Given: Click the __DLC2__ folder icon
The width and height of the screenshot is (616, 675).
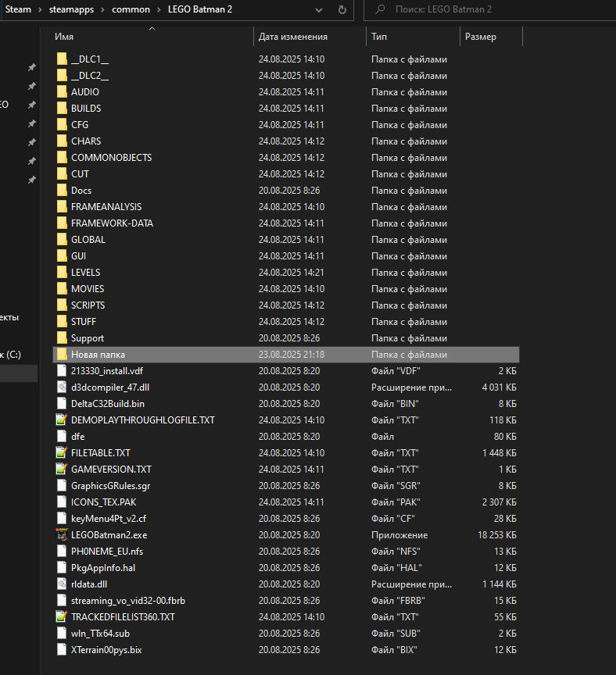Looking at the screenshot, I should point(62,75).
